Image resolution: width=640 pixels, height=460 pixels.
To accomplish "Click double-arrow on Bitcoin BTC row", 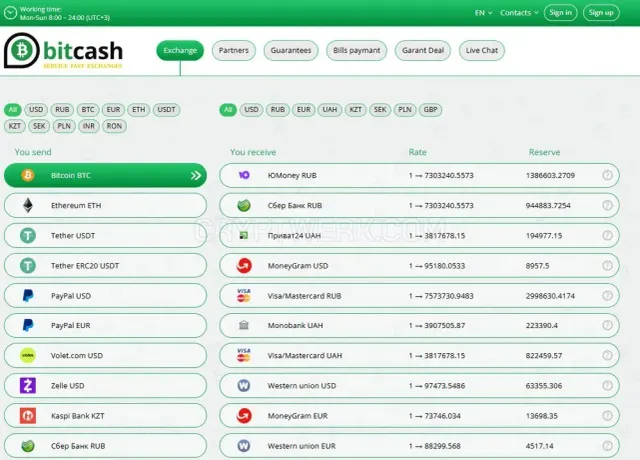I will [x=196, y=176].
